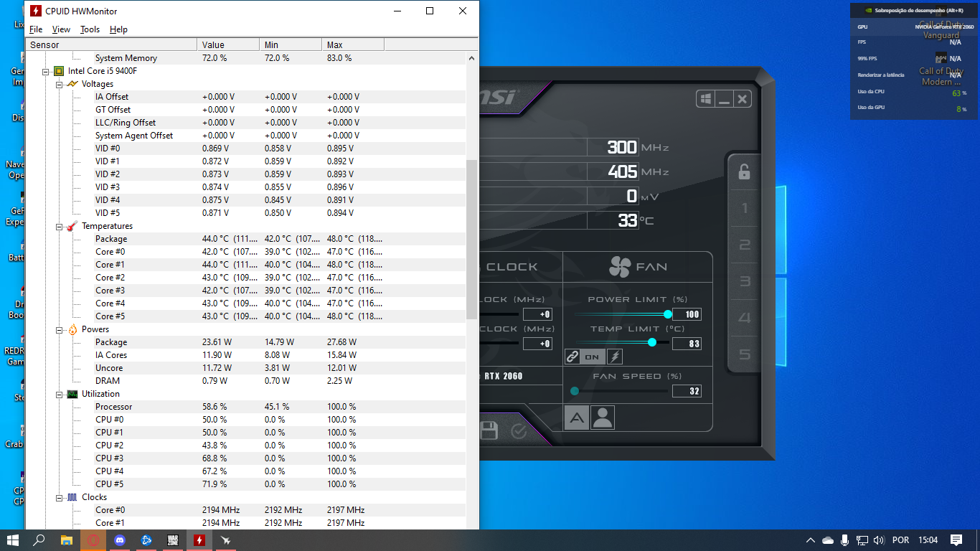This screenshot has height=551, width=980.
Task: Click the Utilization monitor icon
Action: point(72,394)
